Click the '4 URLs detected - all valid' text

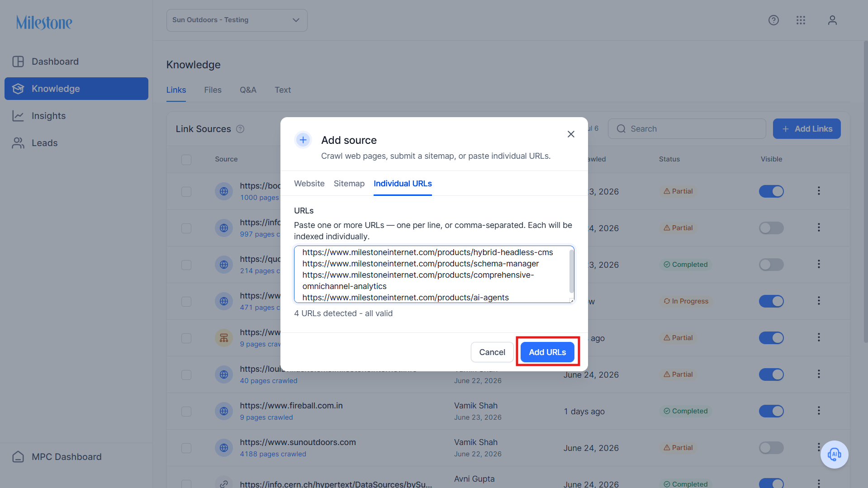(x=343, y=313)
